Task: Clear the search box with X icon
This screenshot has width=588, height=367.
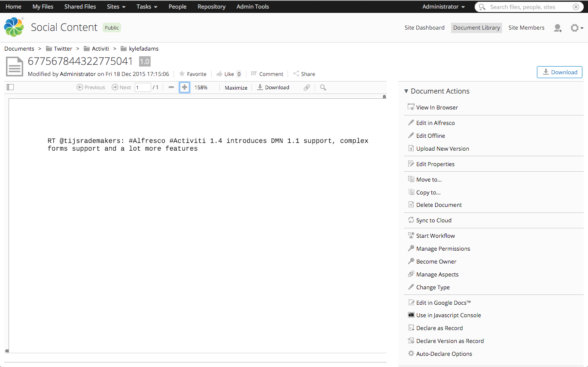Action: coord(576,7)
